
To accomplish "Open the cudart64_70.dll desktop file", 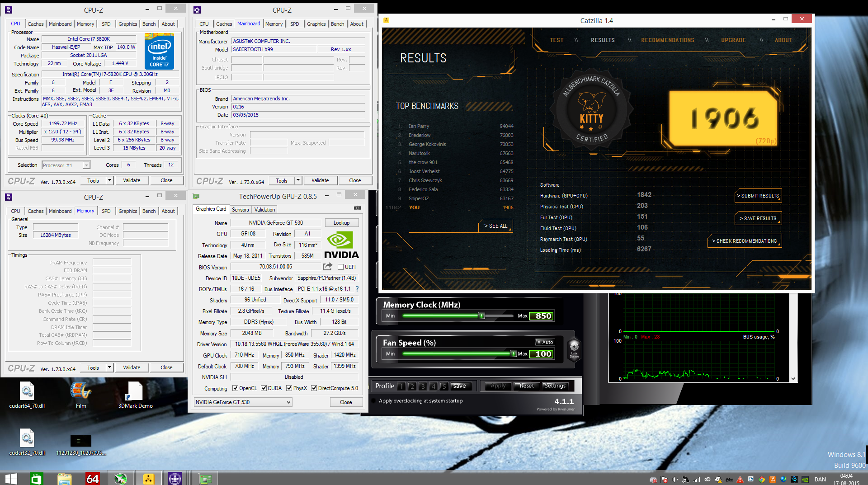I will tap(27, 395).
